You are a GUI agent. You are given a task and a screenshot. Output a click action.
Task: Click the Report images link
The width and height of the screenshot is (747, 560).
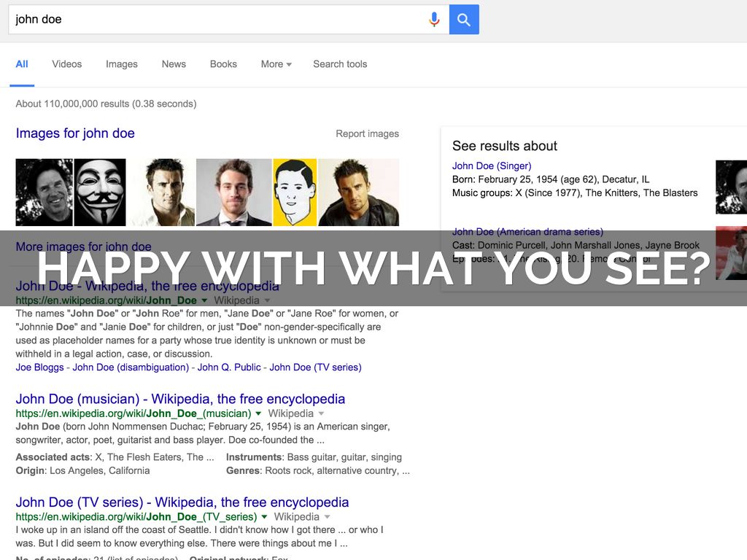point(367,133)
